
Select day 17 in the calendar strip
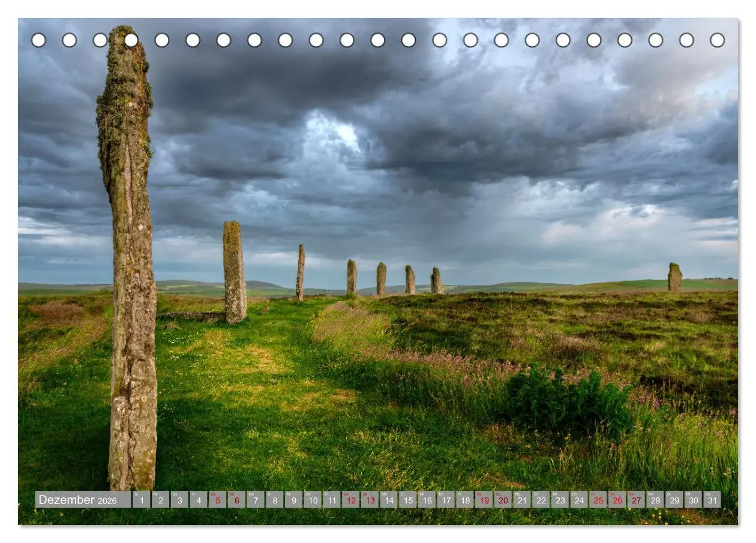coord(446,500)
